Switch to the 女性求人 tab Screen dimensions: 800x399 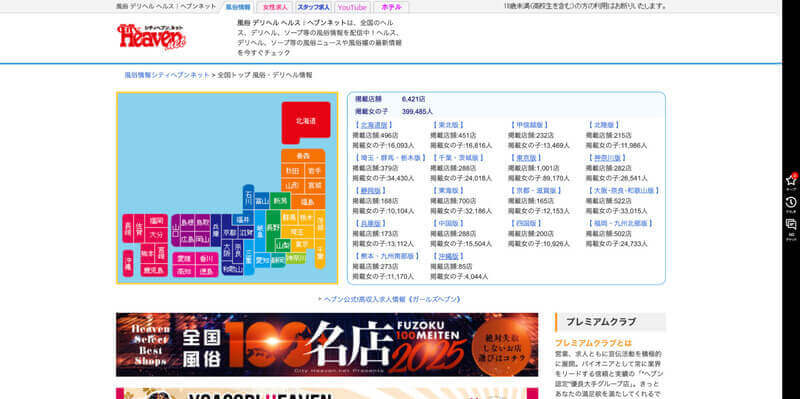275,8
